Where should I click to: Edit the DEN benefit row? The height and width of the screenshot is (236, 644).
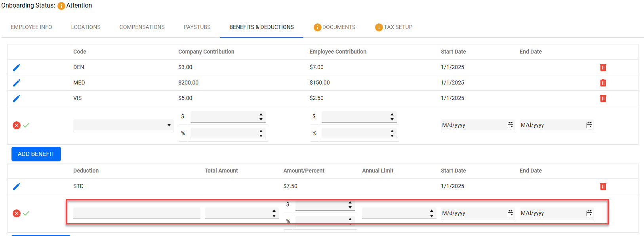[x=17, y=67]
